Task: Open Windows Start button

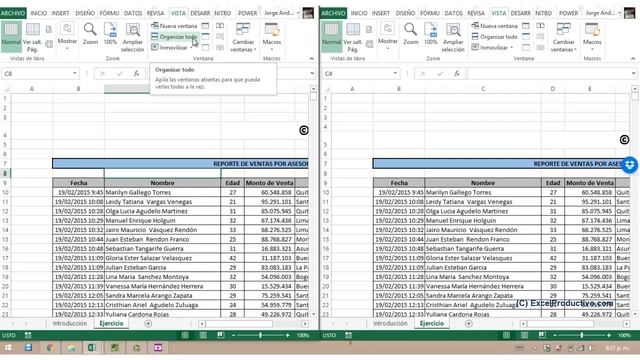Action: pyautogui.click(x=8, y=348)
